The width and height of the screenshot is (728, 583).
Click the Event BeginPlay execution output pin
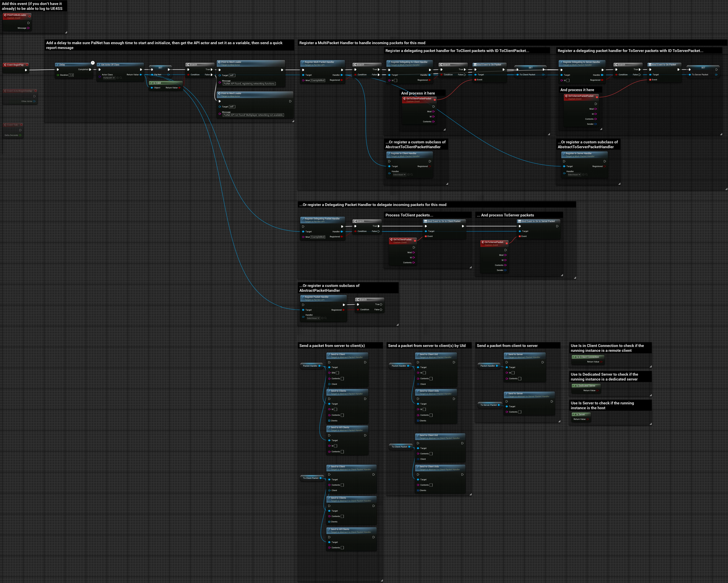click(x=26, y=70)
